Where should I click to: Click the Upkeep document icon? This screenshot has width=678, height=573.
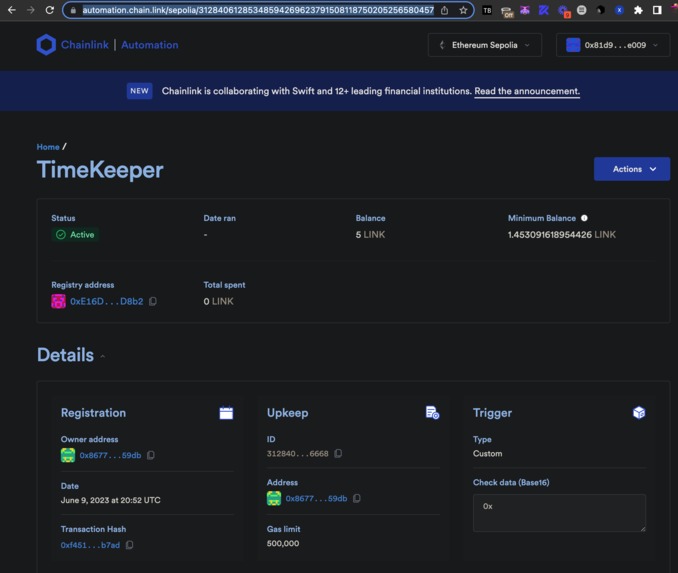[432, 413]
